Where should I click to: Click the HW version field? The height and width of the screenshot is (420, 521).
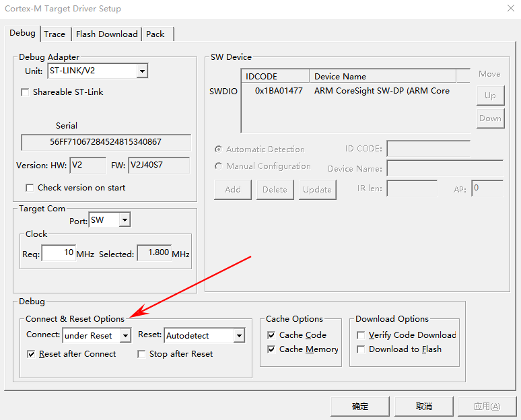(88, 165)
